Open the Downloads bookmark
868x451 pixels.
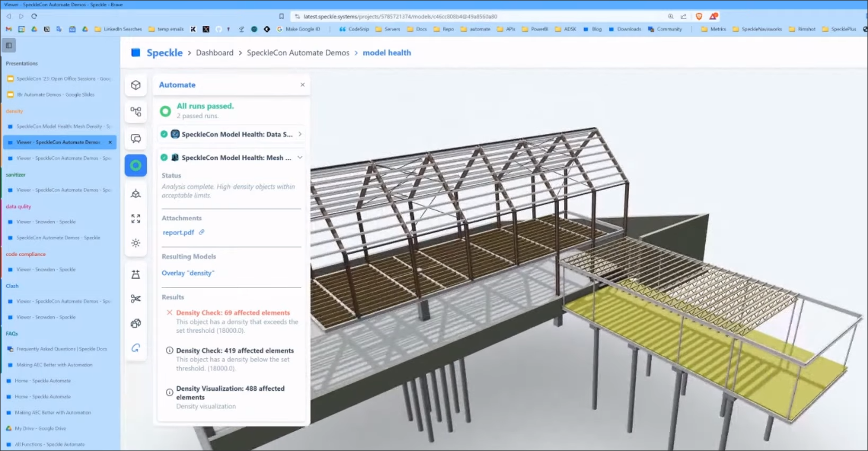[625, 29]
